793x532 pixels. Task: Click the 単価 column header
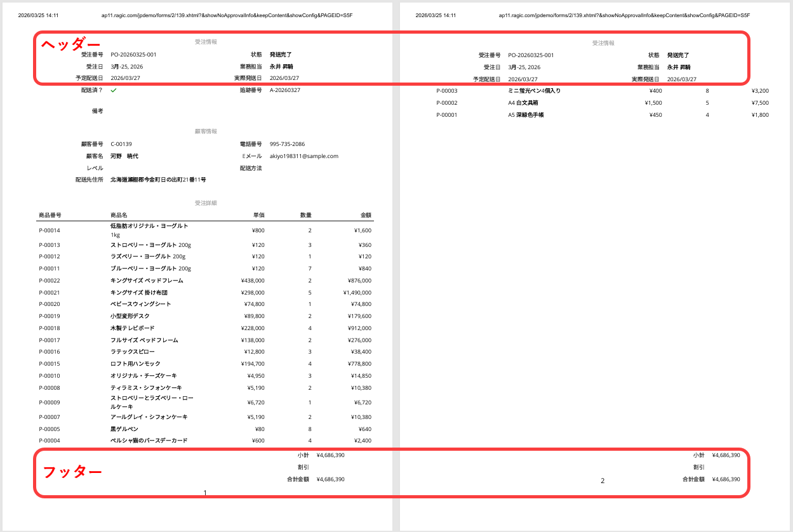258,215
